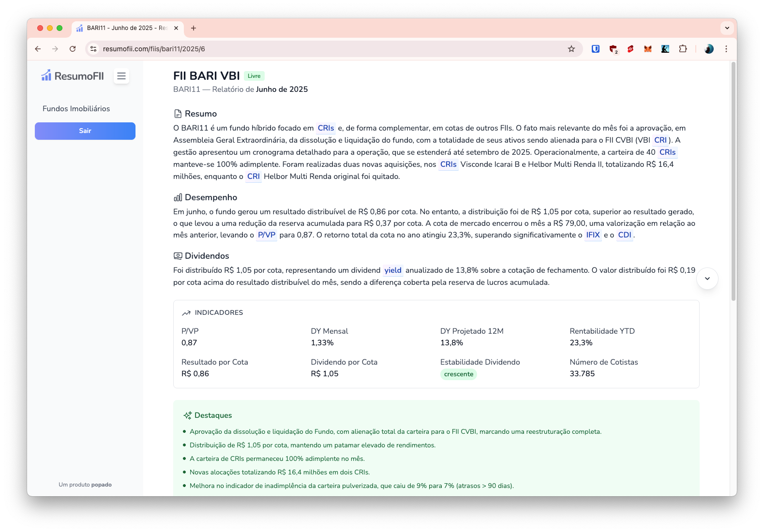Click Rentabilidade YTD value 23,3%
Screen dimensions: 764x532
pyautogui.click(x=581, y=343)
